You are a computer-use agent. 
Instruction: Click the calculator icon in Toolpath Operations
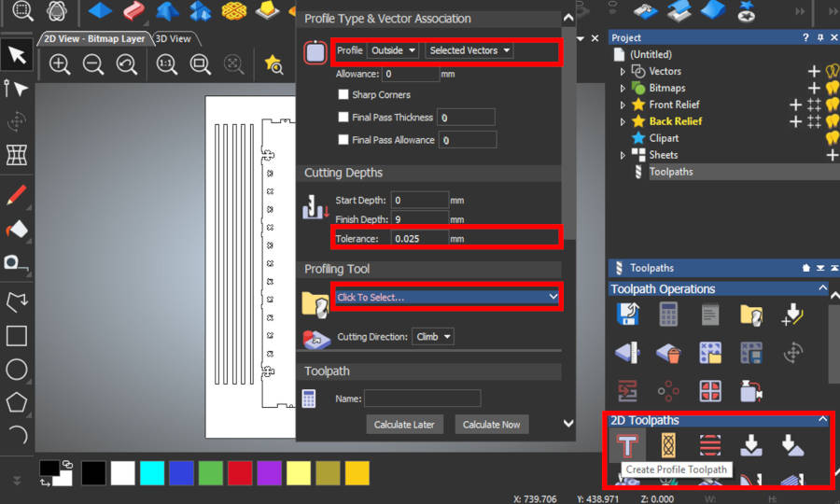[x=668, y=314]
